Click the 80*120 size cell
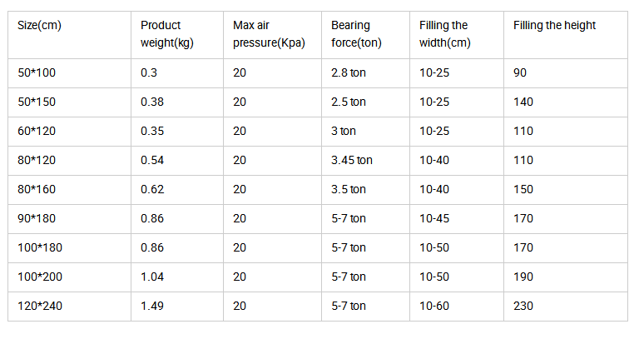The image size is (644, 344). (x=37, y=161)
